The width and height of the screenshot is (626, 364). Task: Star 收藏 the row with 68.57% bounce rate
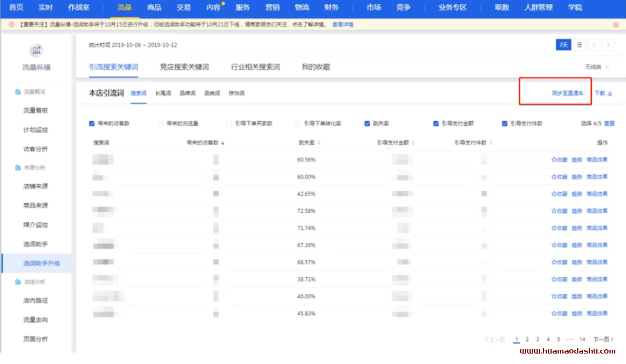[x=559, y=262]
